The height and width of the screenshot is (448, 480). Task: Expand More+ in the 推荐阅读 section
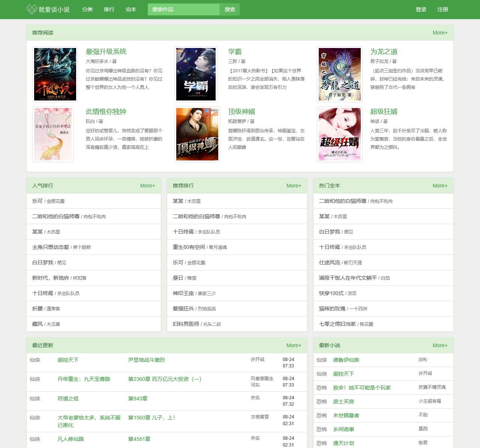point(440,33)
